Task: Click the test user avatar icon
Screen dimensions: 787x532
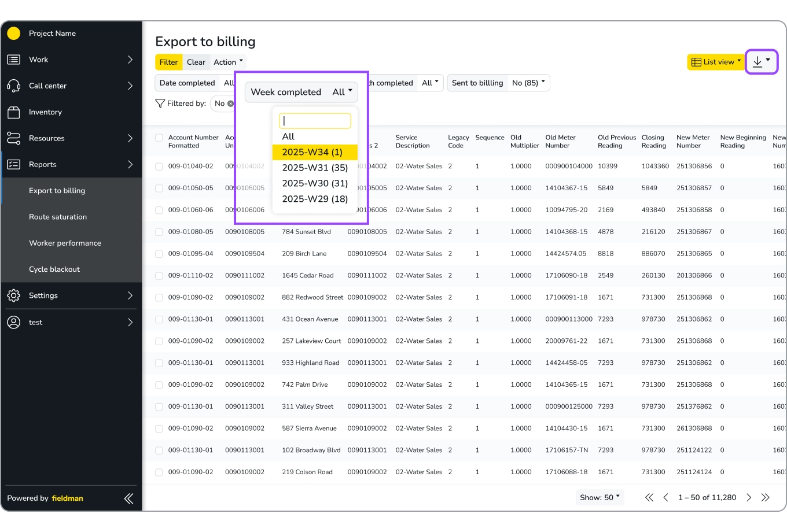Action: (x=14, y=322)
